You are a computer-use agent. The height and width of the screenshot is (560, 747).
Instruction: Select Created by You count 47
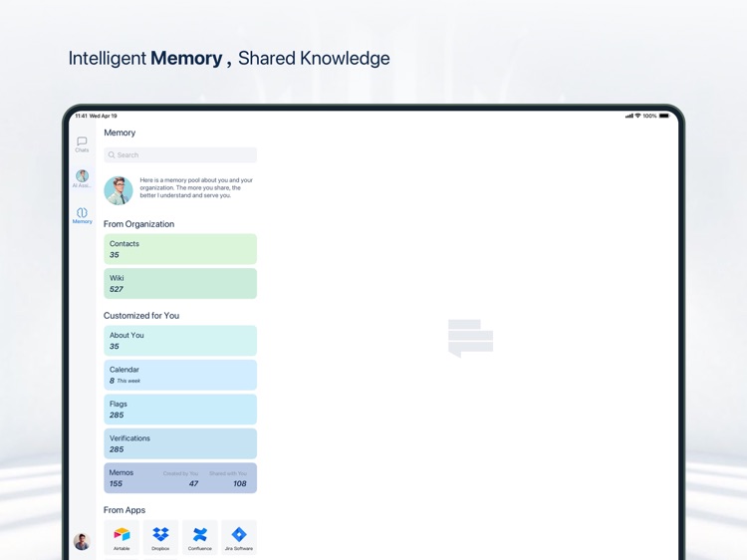[x=193, y=483]
